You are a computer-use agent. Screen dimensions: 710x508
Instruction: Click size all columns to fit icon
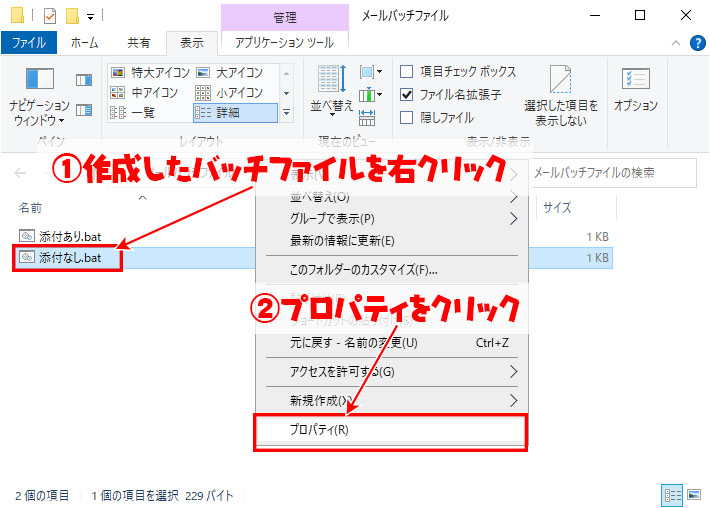(x=367, y=117)
